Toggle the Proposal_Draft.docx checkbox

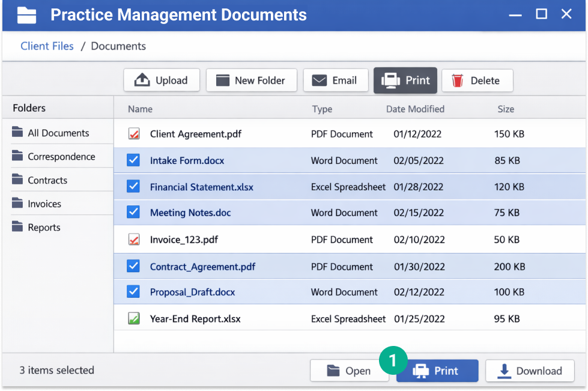coord(133,292)
